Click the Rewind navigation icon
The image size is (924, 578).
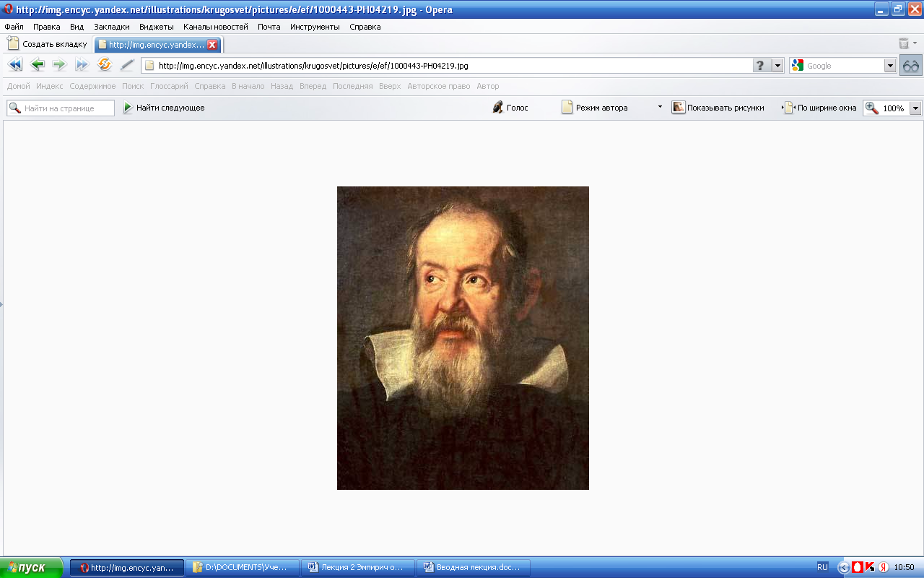(x=15, y=65)
